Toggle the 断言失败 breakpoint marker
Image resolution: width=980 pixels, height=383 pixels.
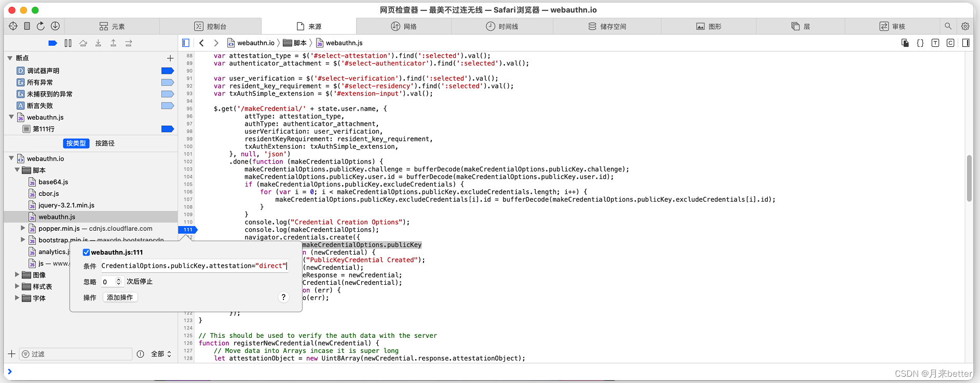pos(168,105)
